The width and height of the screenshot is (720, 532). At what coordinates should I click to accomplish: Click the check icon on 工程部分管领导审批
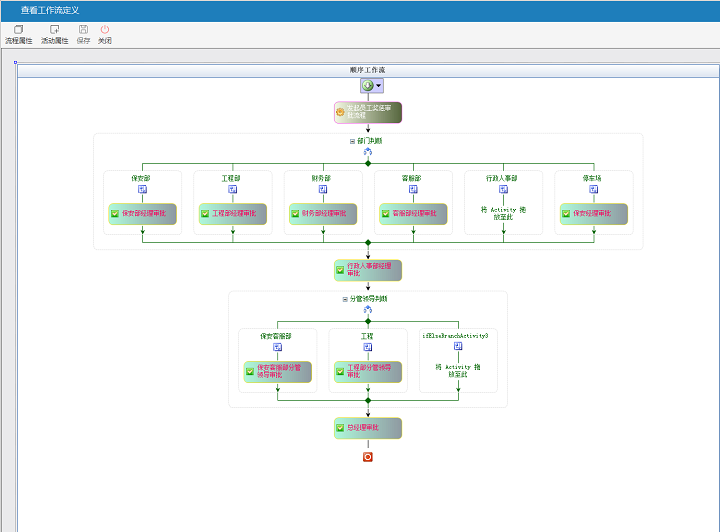[340, 371]
